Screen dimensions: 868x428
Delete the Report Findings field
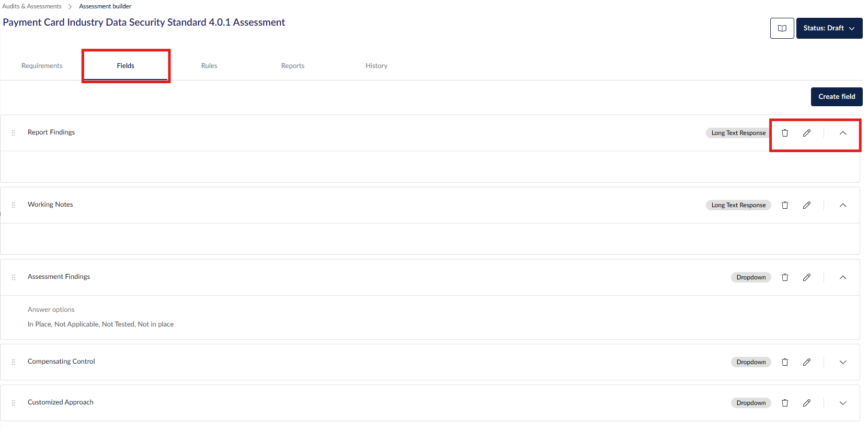[x=784, y=133]
